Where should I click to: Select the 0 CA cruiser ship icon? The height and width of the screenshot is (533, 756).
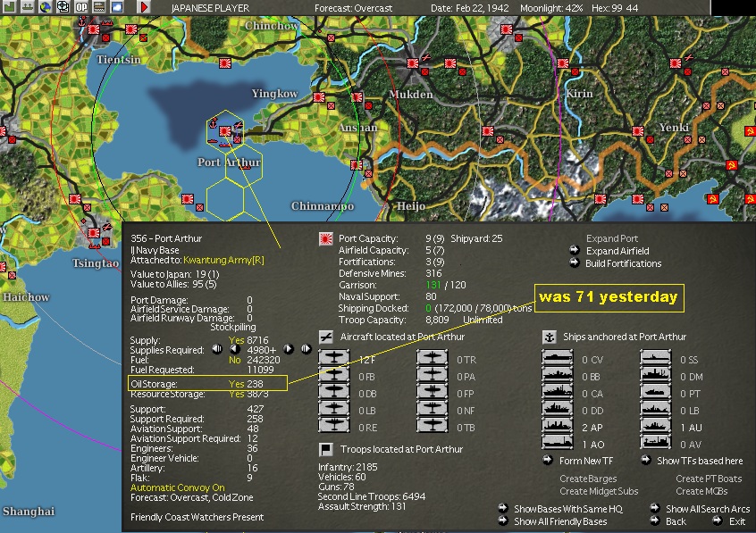point(558,393)
